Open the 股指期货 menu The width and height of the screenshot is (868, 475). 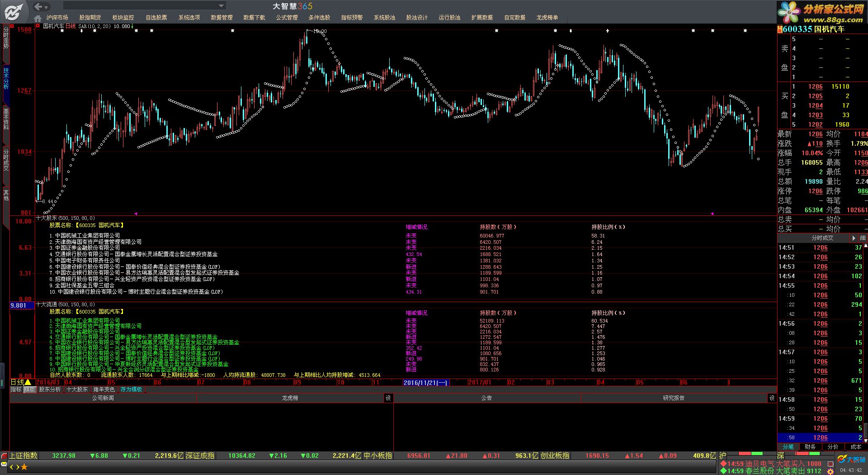tap(90, 18)
